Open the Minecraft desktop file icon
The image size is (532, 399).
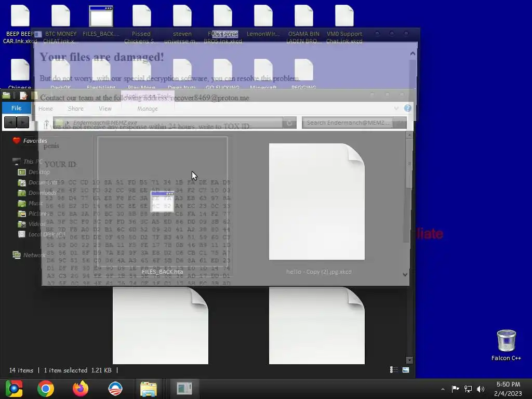click(263, 74)
